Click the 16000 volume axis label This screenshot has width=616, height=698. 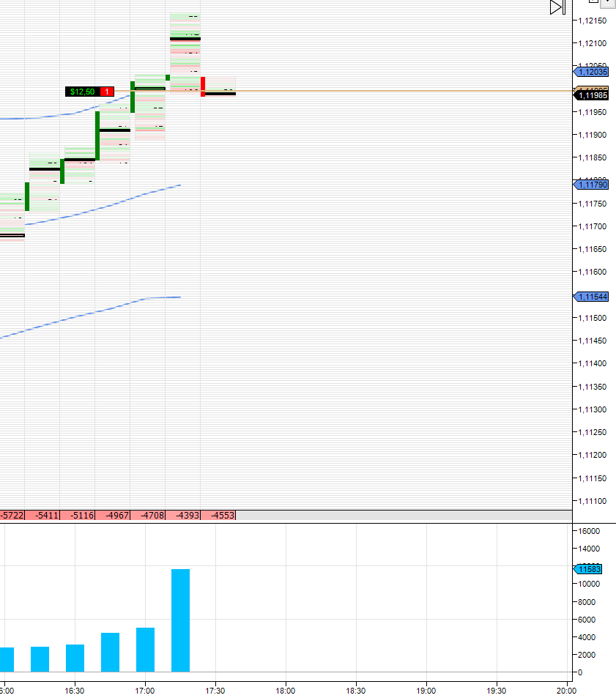589,530
